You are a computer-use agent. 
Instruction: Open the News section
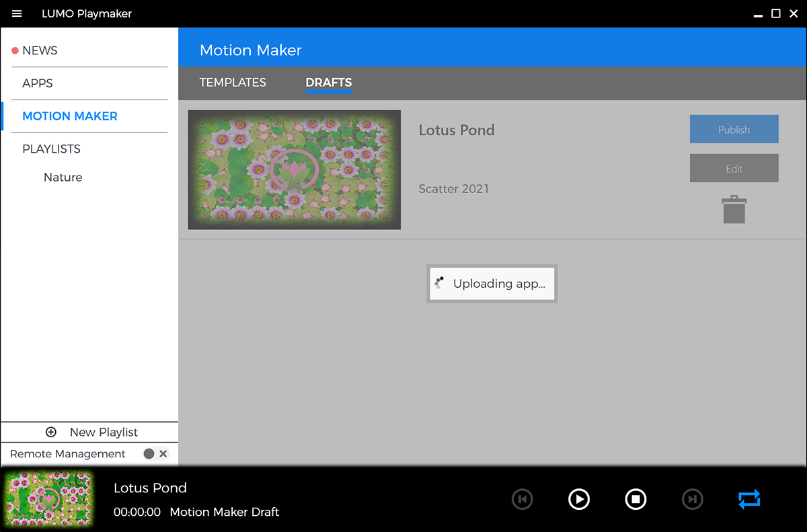pos(40,50)
